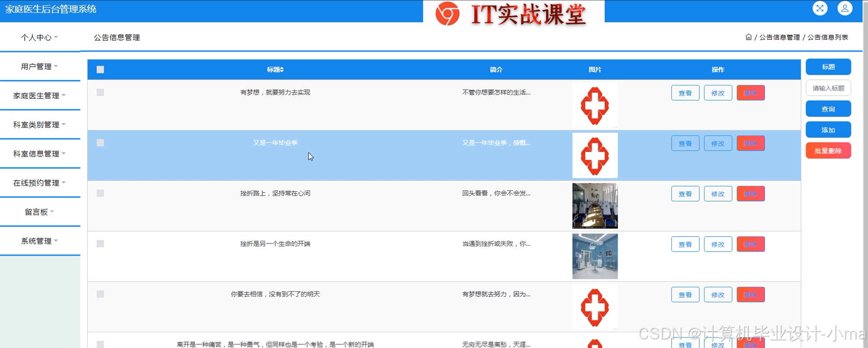Viewport: 868px width, 348px height.
Task: Expand the 用户管理 menu
Action: [40, 67]
